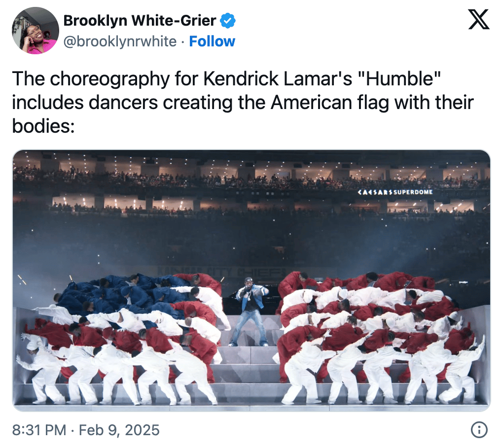Click "Kendrick Lamar's" in the tweet text

pyautogui.click(x=278, y=78)
